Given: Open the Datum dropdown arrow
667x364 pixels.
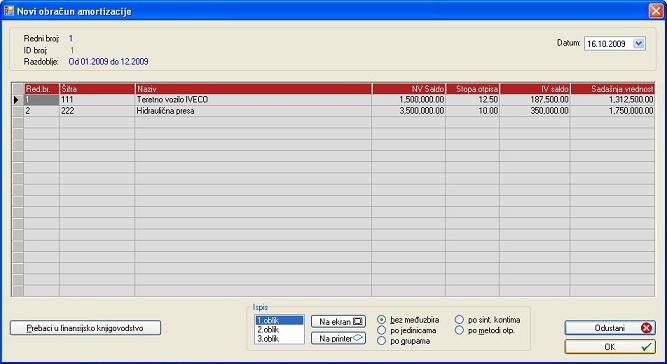Looking at the screenshot, I should (x=638, y=43).
